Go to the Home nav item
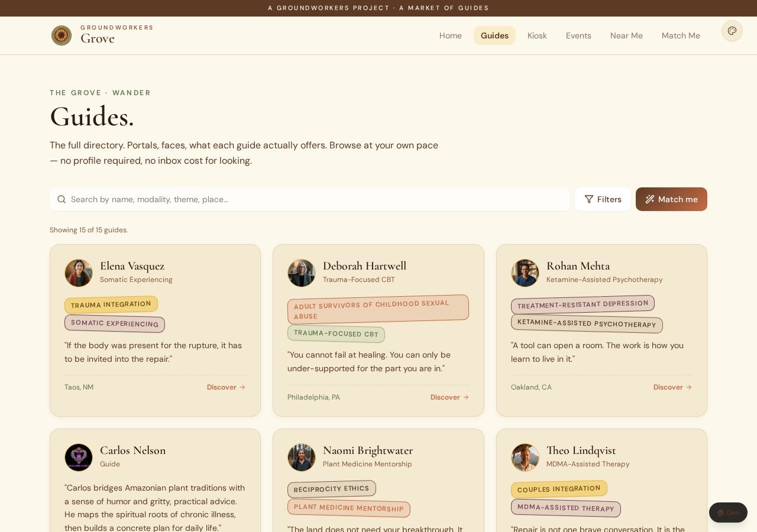 (x=451, y=35)
